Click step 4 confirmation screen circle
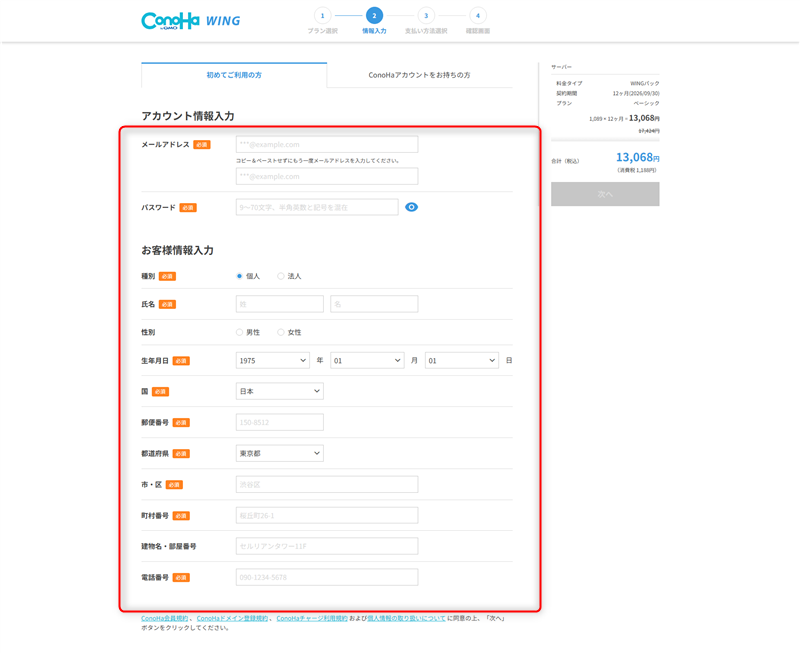The width and height of the screenshot is (800, 653). coord(478,16)
